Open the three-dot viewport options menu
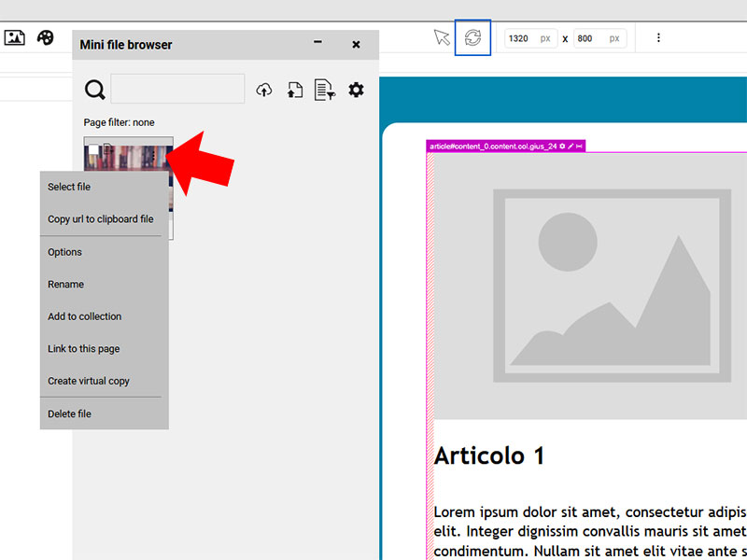747x560 pixels. point(658,38)
